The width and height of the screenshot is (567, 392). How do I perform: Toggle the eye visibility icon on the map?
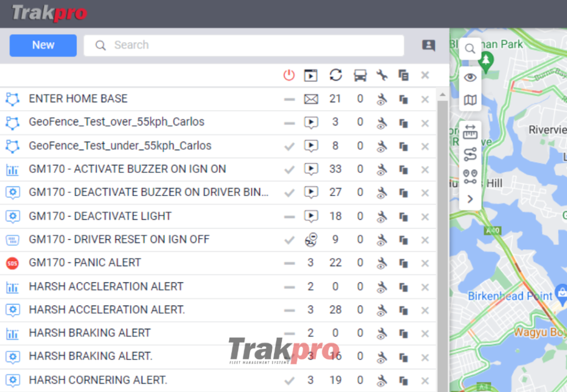[470, 77]
